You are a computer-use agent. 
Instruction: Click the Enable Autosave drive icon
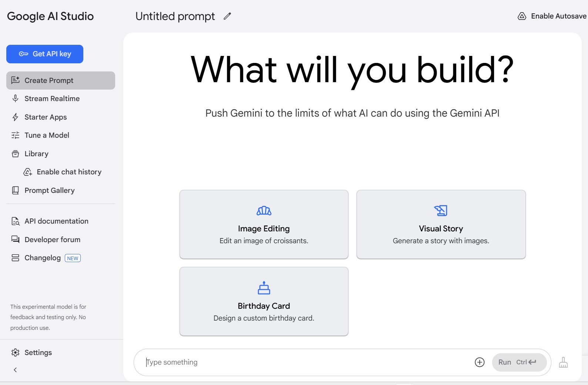point(522,16)
